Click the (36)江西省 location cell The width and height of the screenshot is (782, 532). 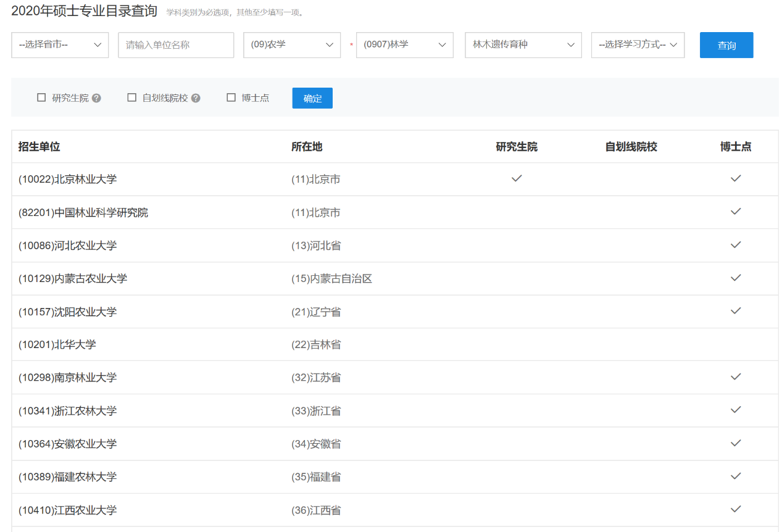(316, 510)
